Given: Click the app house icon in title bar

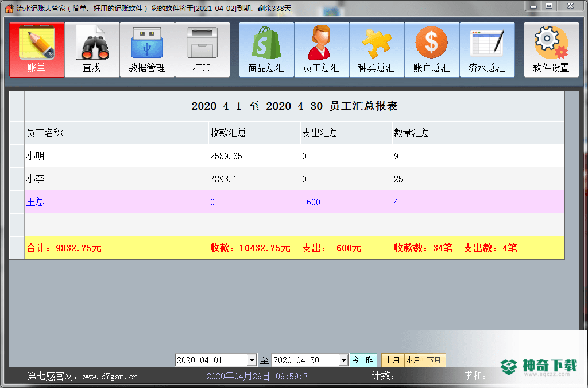Looking at the screenshot, I should (9, 8).
